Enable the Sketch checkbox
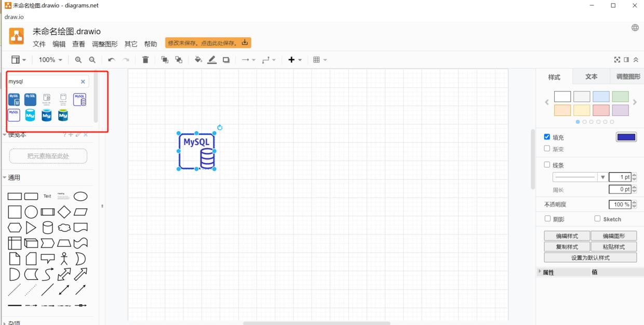Screen dimensions: 644x325 597,219
